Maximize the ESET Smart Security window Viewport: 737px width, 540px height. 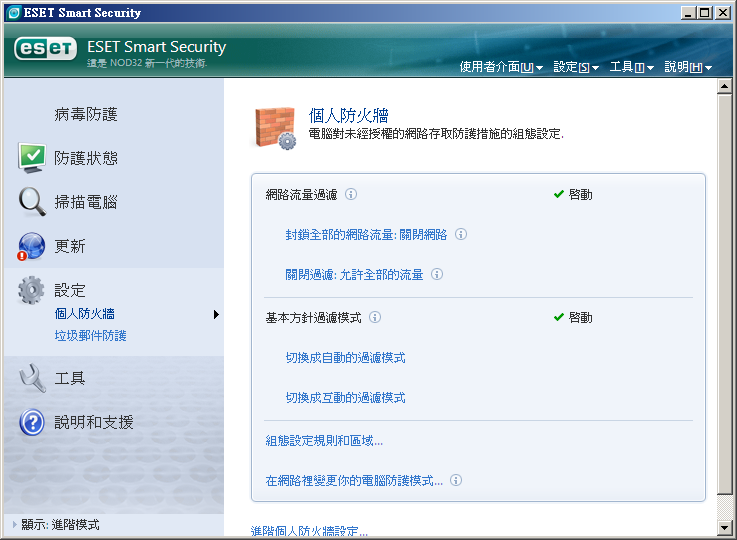[705, 13]
